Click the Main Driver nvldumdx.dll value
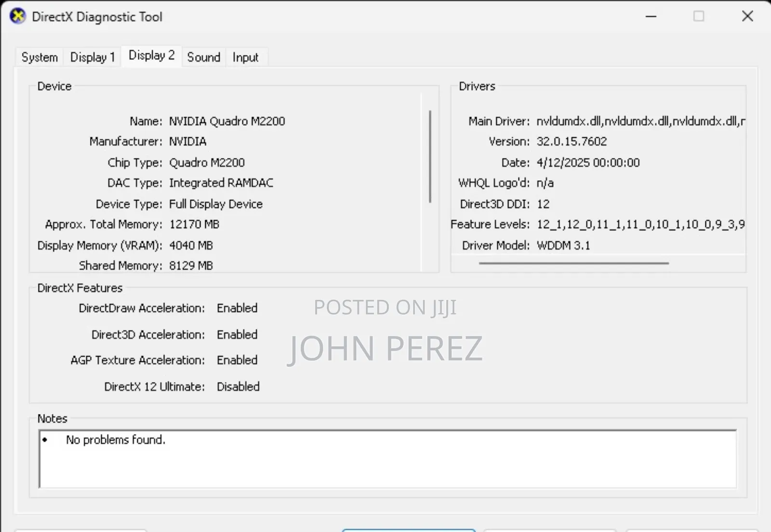 pos(641,121)
